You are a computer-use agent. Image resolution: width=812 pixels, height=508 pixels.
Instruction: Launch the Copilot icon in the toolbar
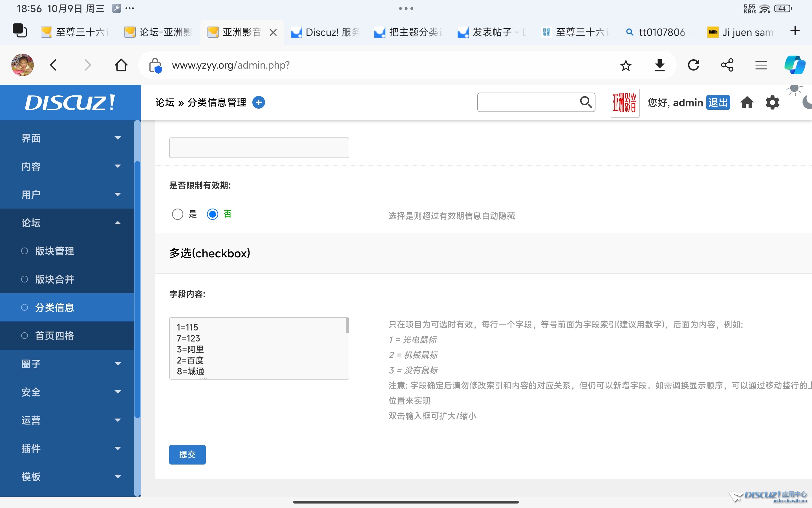pyautogui.click(x=795, y=65)
